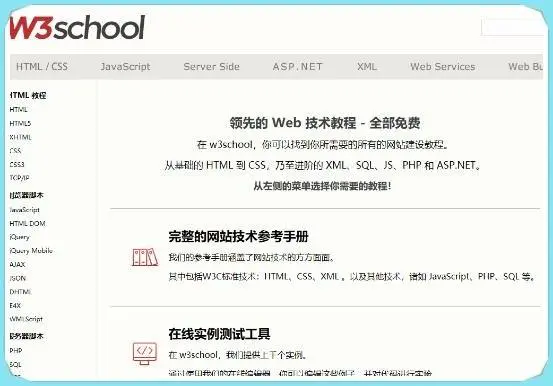Open the CSS3 sidebar link
This screenshot has width=553, height=386.
tap(17, 164)
